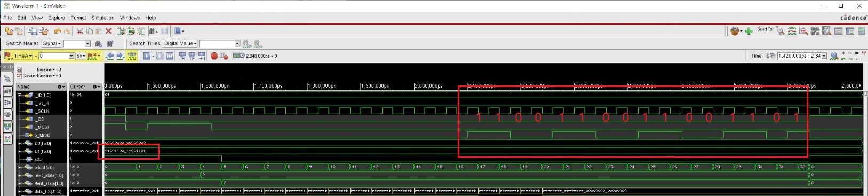Click the magnifier zoom waveform icon

pyautogui.click(x=834, y=56)
